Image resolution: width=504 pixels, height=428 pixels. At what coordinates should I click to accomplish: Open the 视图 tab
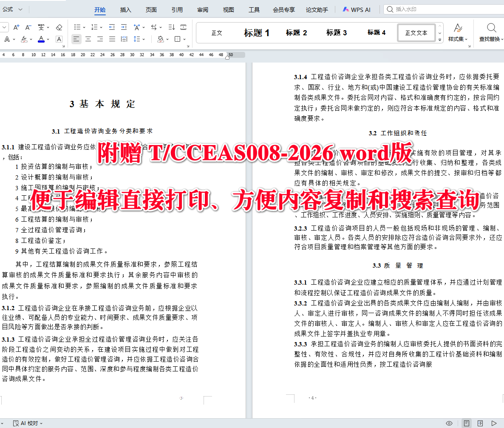[229, 10]
